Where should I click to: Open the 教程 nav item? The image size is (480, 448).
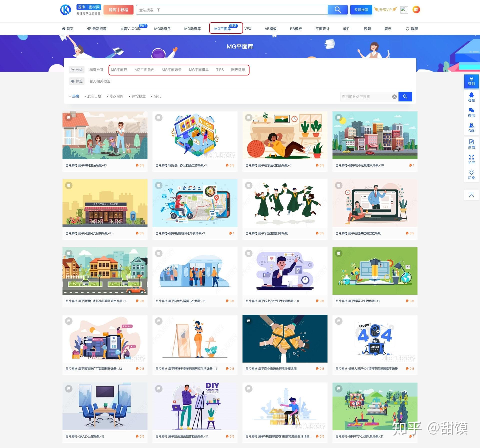tap(412, 29)
